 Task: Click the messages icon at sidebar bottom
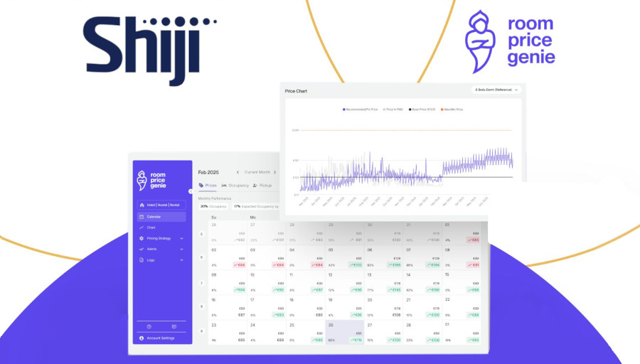tap(174, 326)
